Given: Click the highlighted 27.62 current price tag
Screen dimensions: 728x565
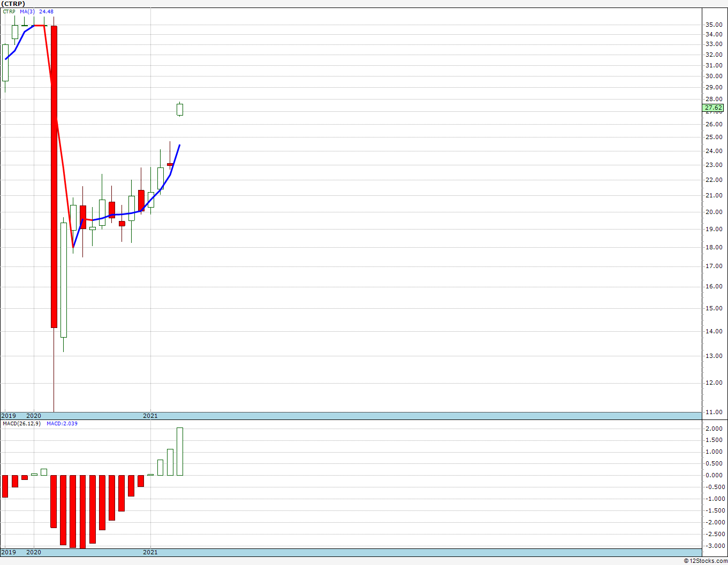Looking at the screenshot, I should click(714, 108).
